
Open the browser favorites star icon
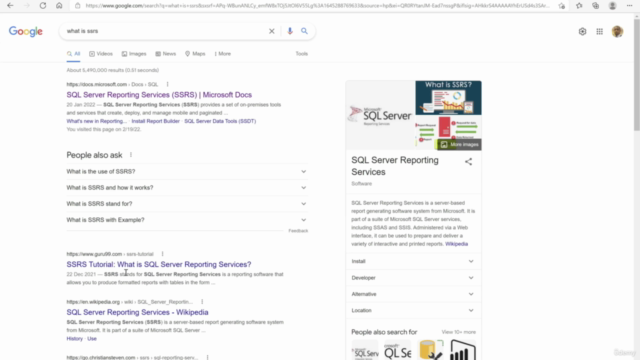pyautogui.click(x=579, y=6)
